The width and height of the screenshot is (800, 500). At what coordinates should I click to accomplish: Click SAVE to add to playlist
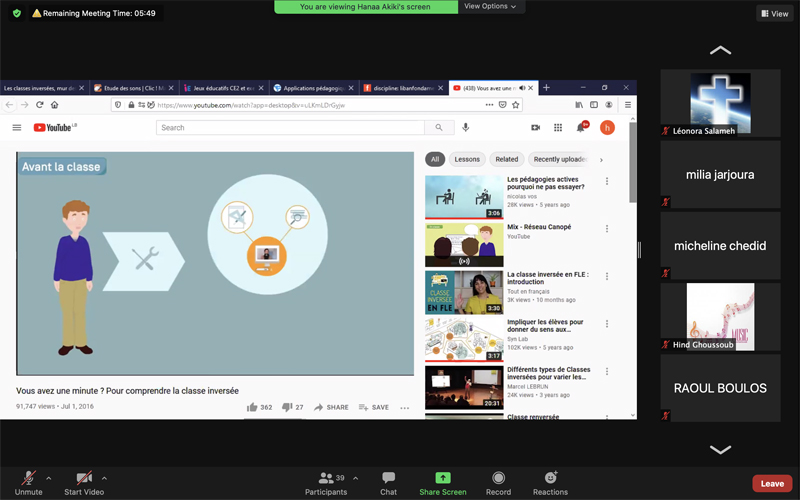click(373, 407)
